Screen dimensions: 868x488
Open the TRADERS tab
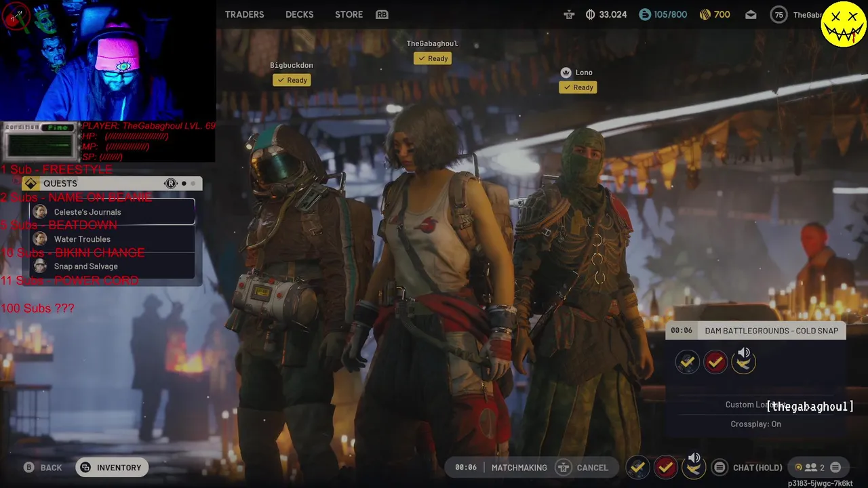pos(244,14)
